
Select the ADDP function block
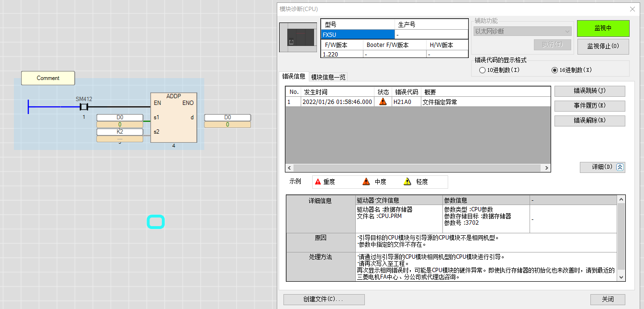point(173,118)
